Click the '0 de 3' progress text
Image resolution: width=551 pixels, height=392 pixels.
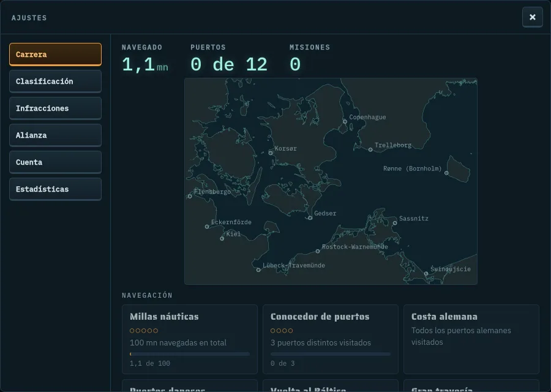(x=282, y=363)
